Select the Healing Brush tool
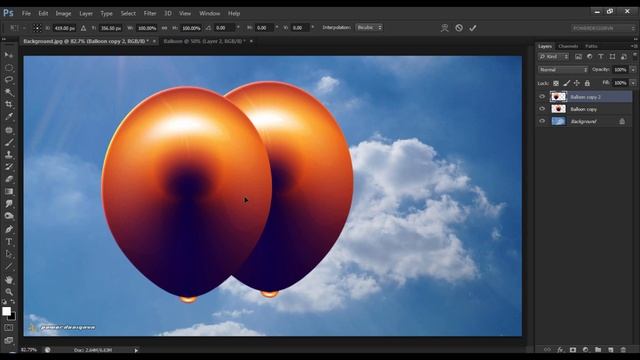This screenshot has height=360, width=640. click(x=9, y=130)
